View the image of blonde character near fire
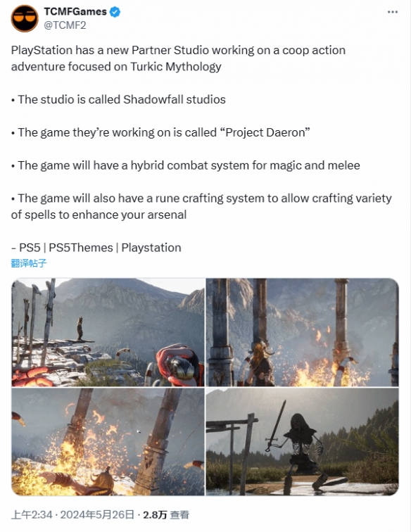Screen dimensions: 411x532 point(302,332)
